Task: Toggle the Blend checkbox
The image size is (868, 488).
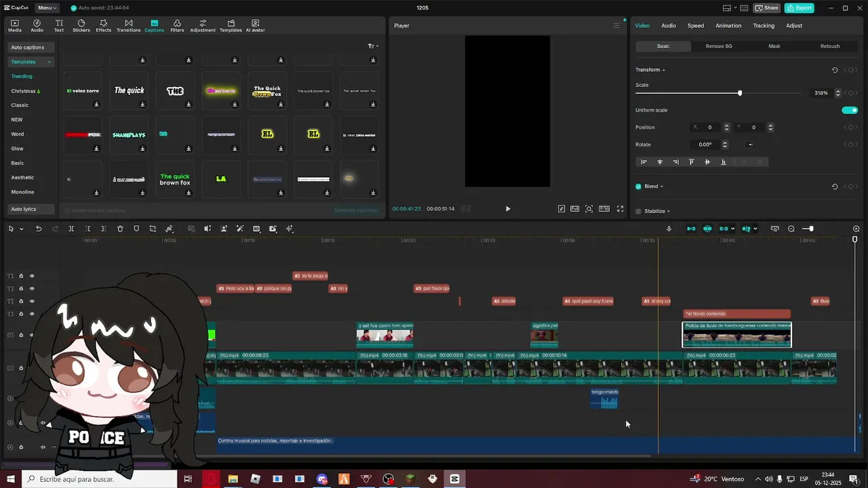Action: (638, 186)
